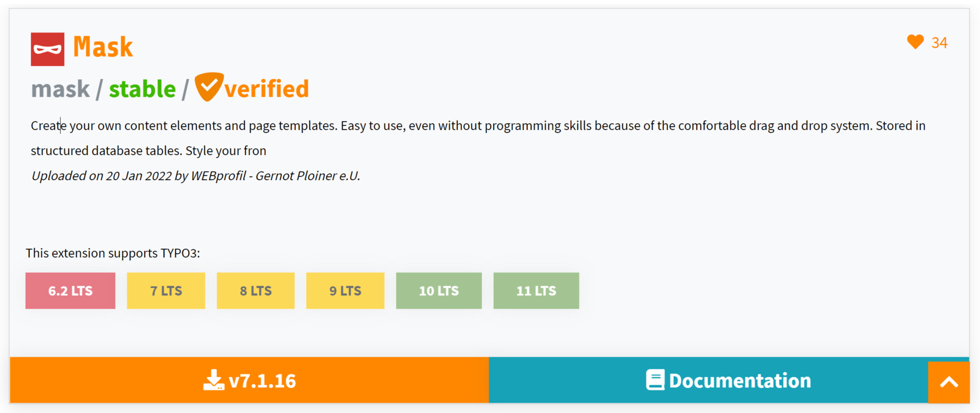The height and width of the screenshot is (413, 980).
Task: Select the 11 LTS green badge
Action: 536,290
